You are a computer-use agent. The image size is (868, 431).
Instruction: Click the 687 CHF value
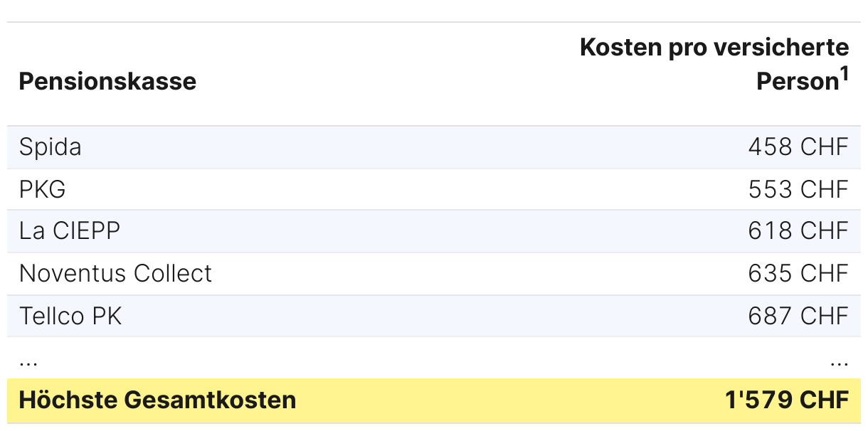click(798, 316)
